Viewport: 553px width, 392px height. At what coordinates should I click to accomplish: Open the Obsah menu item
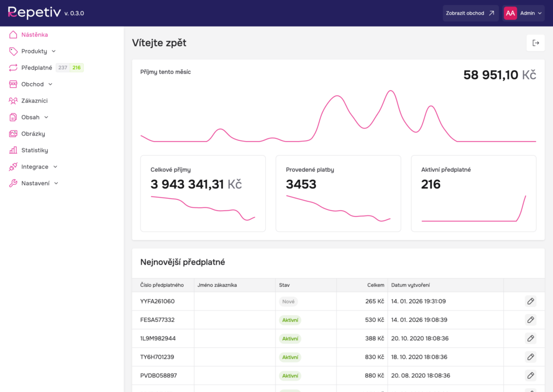[x=35, y=117]
